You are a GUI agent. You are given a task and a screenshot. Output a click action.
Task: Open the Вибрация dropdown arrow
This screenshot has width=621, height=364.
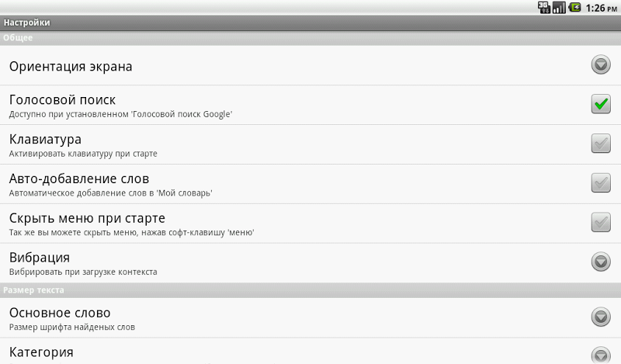[x=601, y=262]
